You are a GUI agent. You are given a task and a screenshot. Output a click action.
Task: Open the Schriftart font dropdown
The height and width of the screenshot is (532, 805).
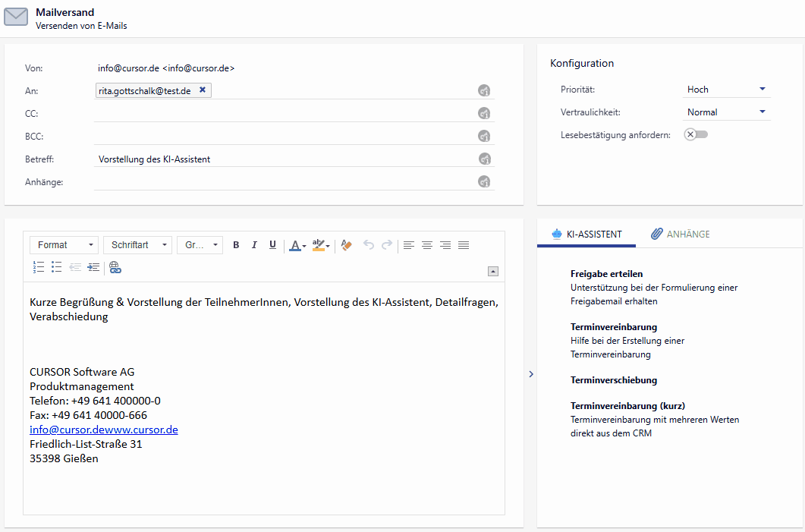pyautogui.click(x=137, y=245)
